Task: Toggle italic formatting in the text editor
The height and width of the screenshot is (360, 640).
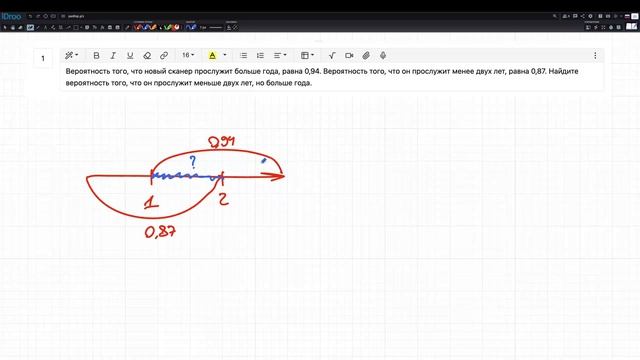Action: (113, 56)
